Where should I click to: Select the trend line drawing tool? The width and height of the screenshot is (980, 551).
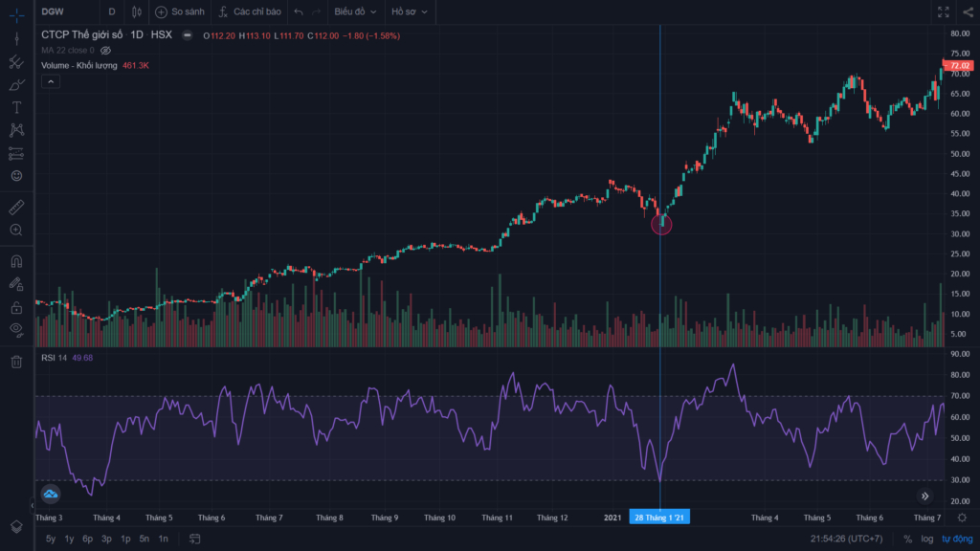tap(17, 62)
